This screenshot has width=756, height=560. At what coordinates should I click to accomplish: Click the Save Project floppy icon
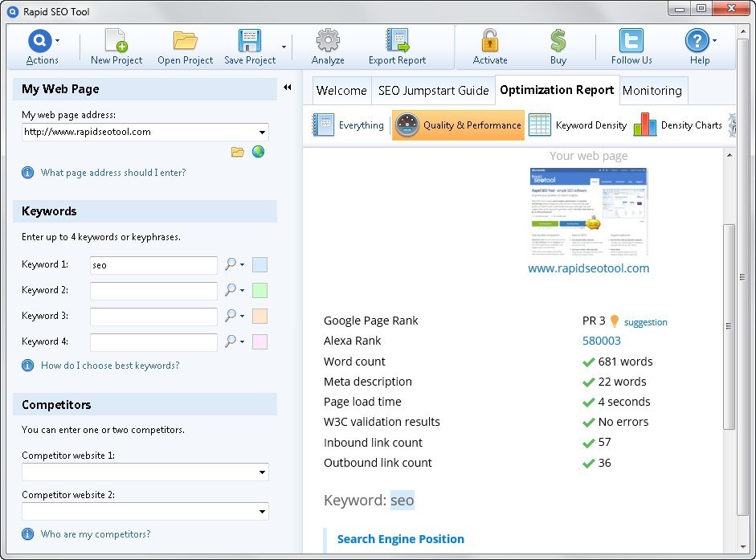[249, 42]
